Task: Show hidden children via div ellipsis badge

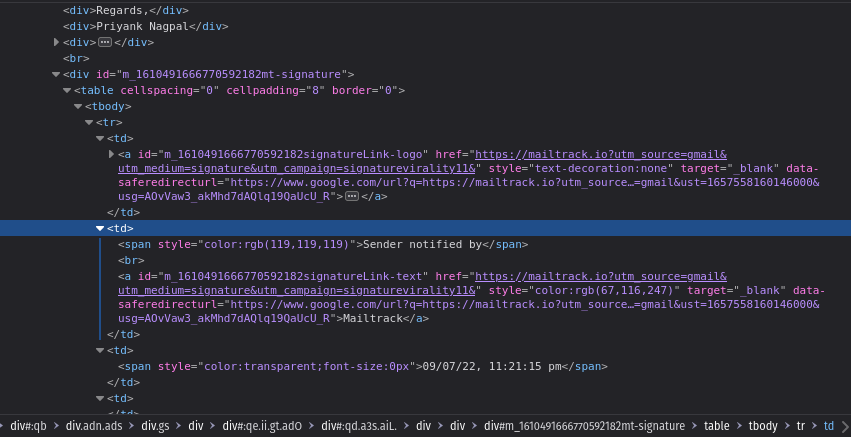Action: pyautogui.click(x=105, y=42)
